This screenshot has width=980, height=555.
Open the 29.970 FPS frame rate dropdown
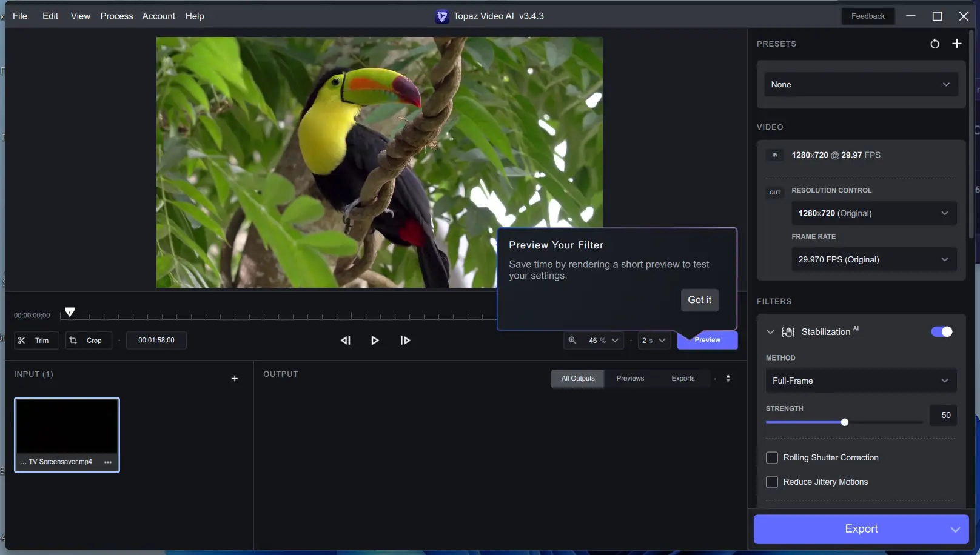point(874,259)
